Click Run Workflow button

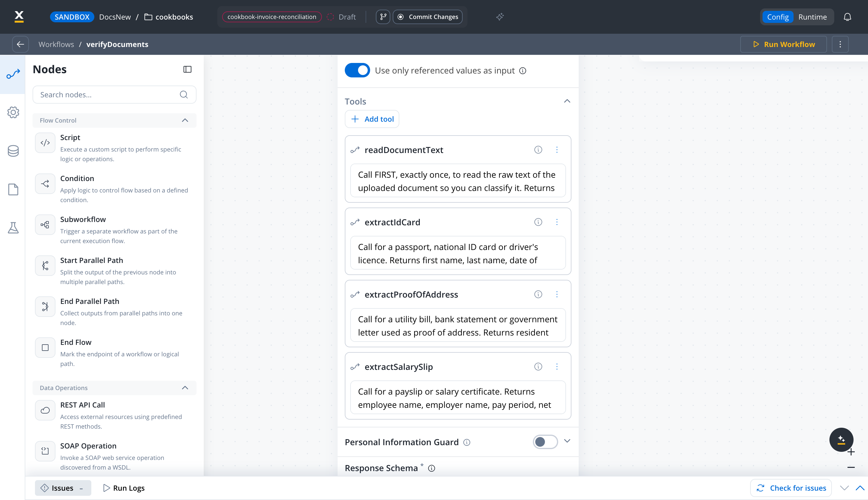point(783,44)
